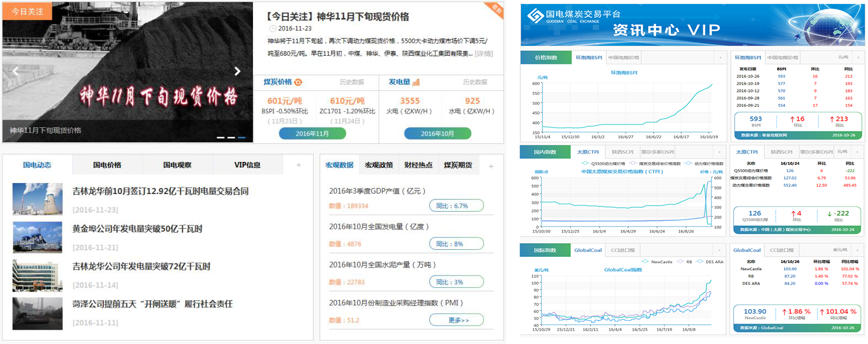This screenshot has width=868, height=344.
Task: Click 2016年10月全国水泥产量 item
Action: [382, 265]
